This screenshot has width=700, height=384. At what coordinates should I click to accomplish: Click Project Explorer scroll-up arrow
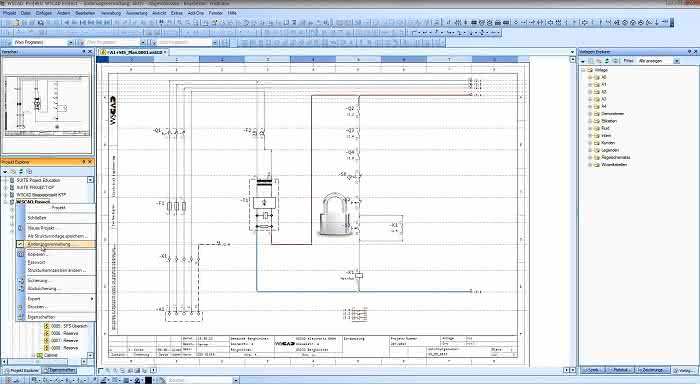[x=90, y=180]
